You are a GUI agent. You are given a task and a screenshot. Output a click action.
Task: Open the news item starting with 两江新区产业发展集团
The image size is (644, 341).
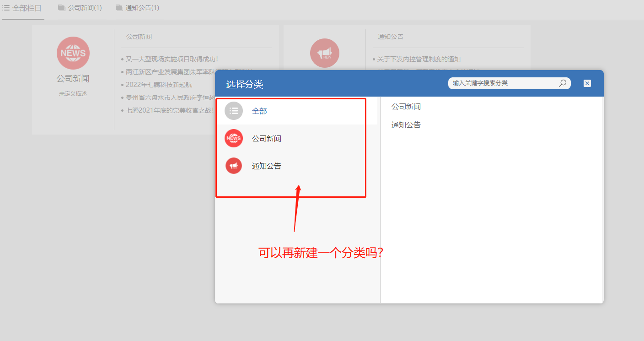point(170,72)
